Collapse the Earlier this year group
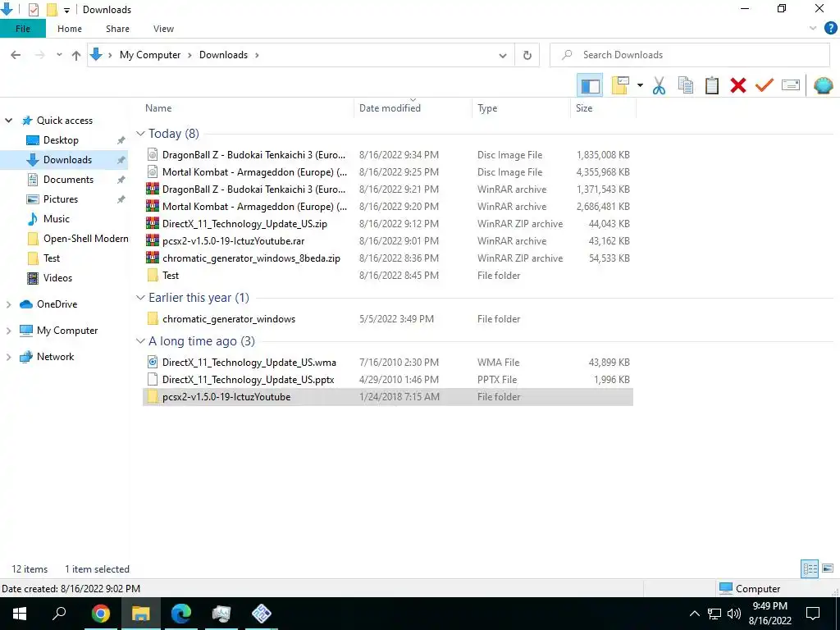 [x=140, y=297]
